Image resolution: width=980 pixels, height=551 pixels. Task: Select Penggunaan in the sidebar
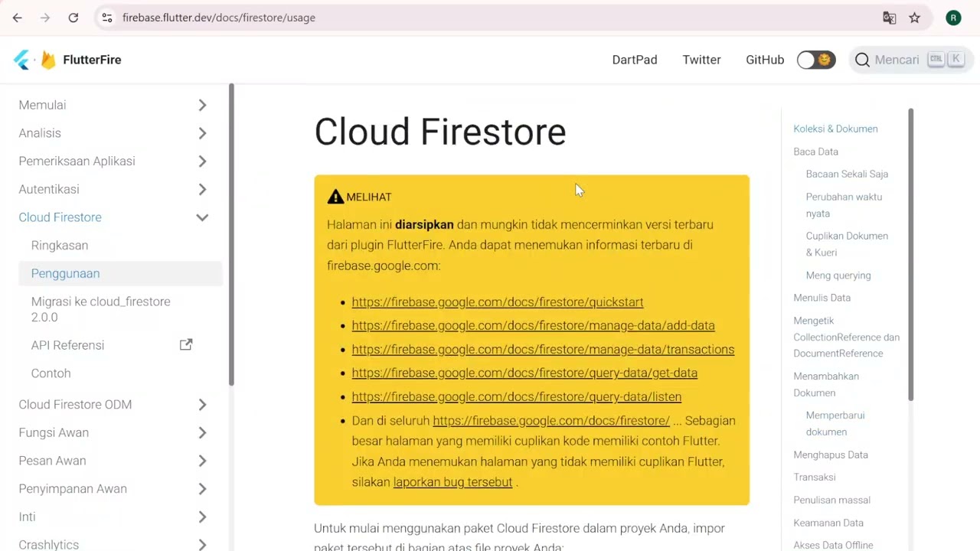(120, 273)
